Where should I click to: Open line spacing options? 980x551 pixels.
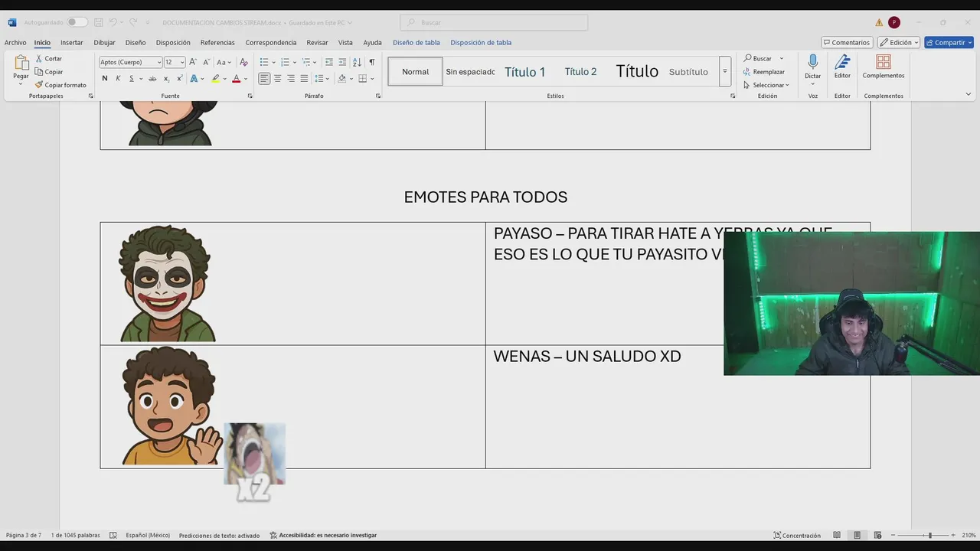pyautogui.click(x=321, y=78)
